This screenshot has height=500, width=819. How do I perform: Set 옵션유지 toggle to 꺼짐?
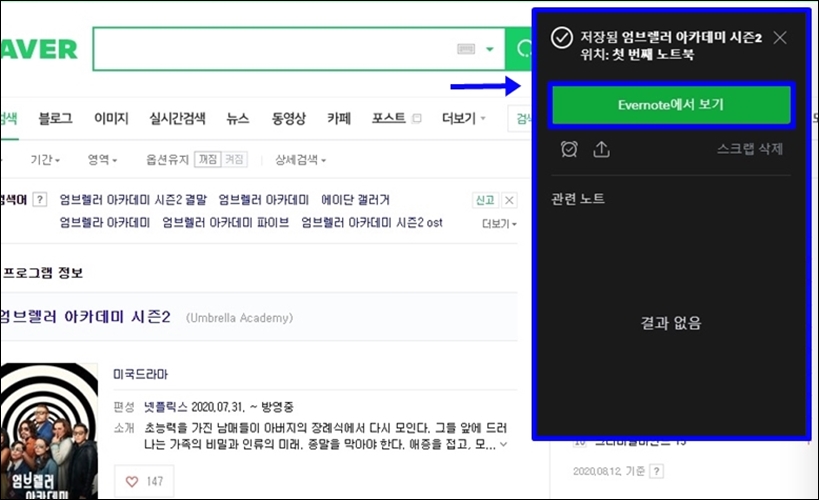(x=208, y=159)
